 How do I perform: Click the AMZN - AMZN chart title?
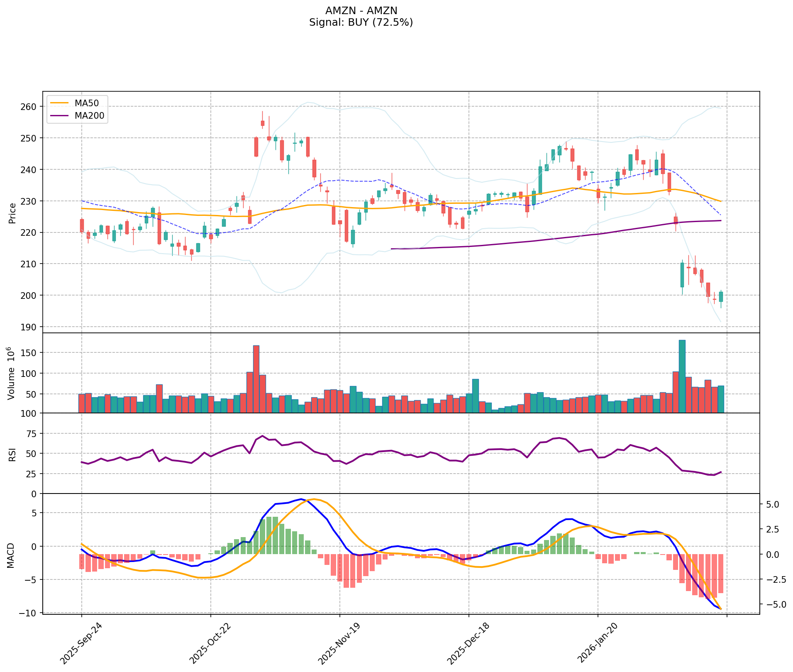(x=361, y=11)
